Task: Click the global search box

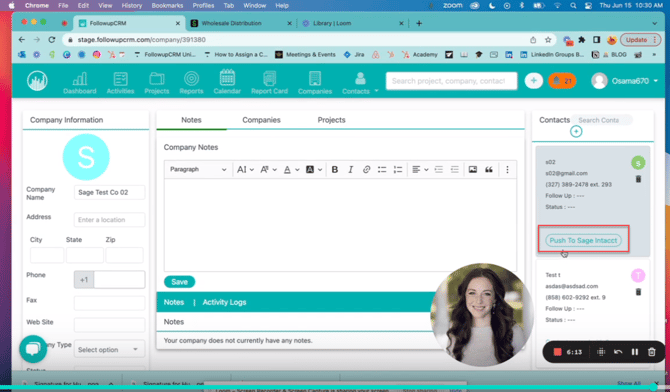Action: click(451, 81)
